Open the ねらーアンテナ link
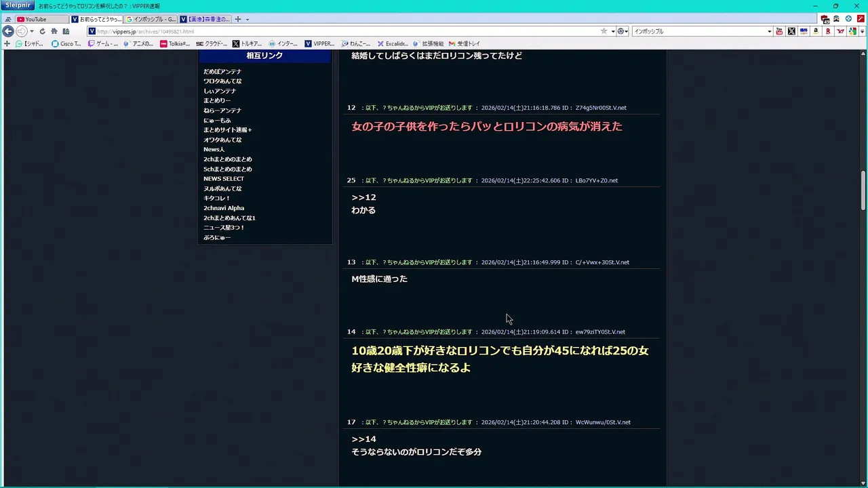868x488 pixels. click(222, 110)
